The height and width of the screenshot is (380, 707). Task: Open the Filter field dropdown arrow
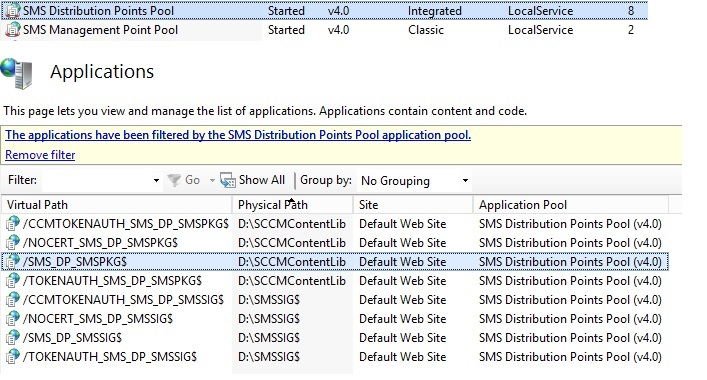[156, 181]
